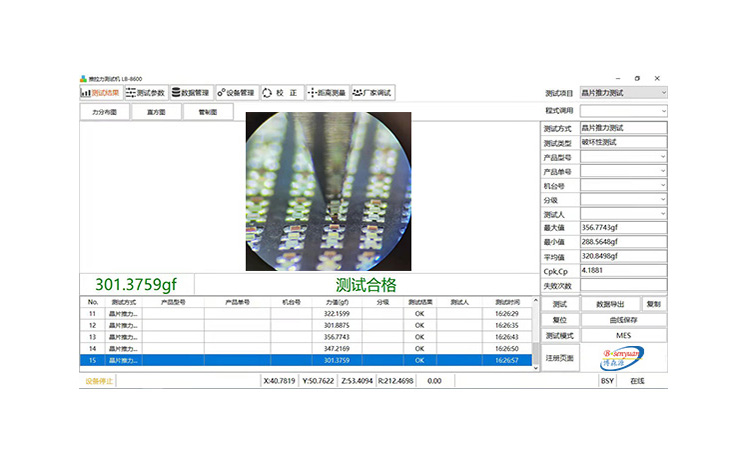Open the 测试参数 settings
The image size is (750, 462).
pos(146,93)
